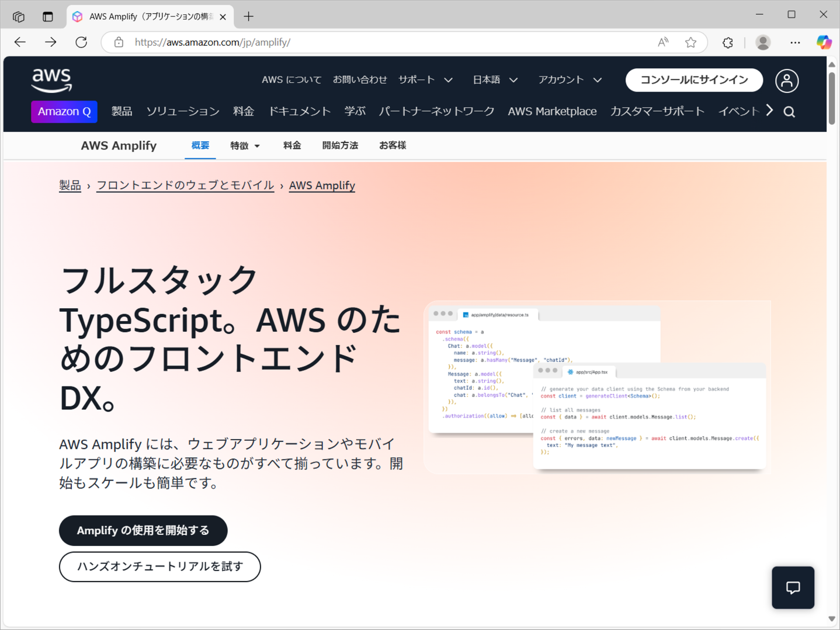
Task: Open 料金 in main navigation bar
Action: (x=244, y=111)
